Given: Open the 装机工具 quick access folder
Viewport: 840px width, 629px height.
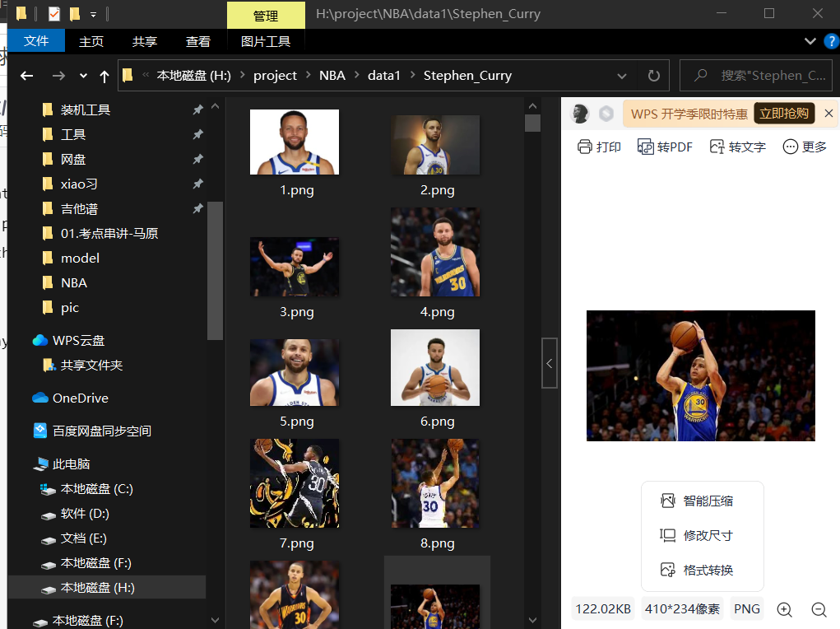Looking at the screenshot, I should tap(86, 110).
